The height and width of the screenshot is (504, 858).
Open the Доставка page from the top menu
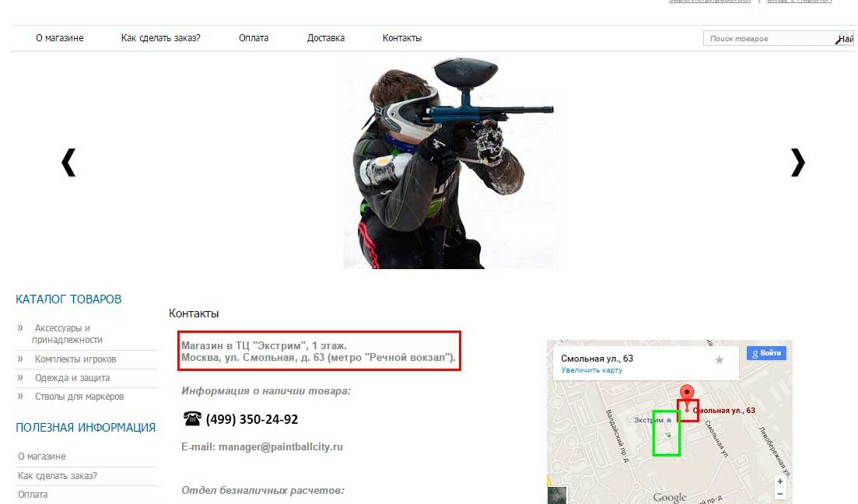[x=326, y=38]
